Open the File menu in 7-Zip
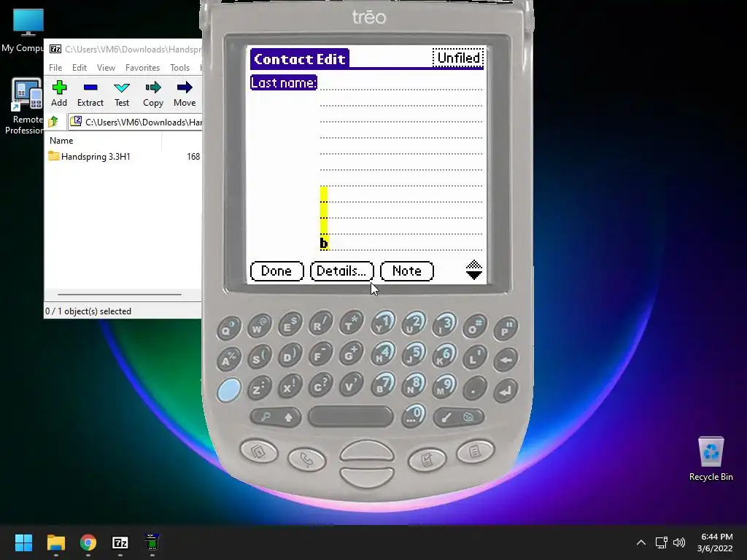This screenshot has height=560, width=747. (55, 68)
